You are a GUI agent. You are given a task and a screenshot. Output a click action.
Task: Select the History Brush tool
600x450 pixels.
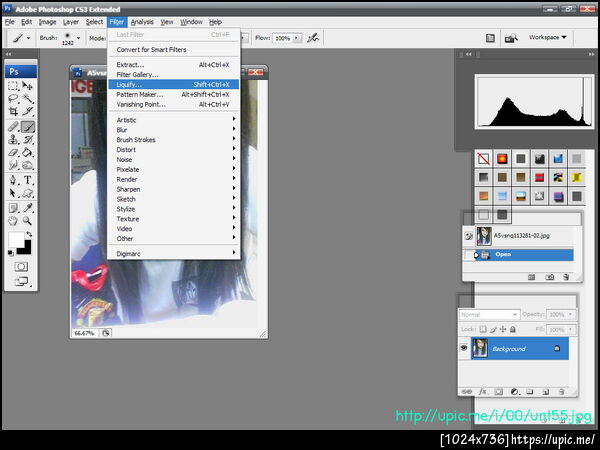click(x=28, y=139)
